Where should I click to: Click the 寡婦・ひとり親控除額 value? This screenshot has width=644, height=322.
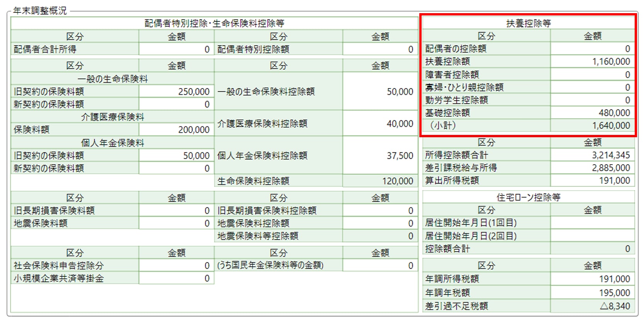click(592, 87)
